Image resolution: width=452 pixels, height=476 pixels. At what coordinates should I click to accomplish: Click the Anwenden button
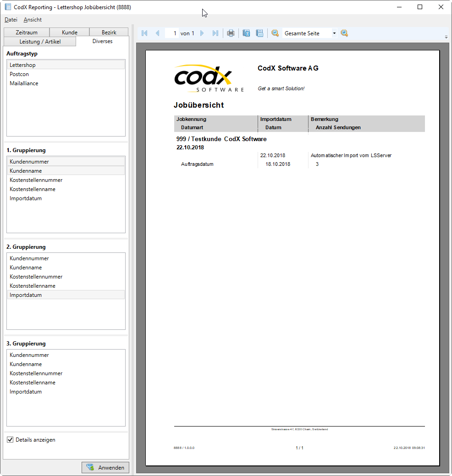105,467
